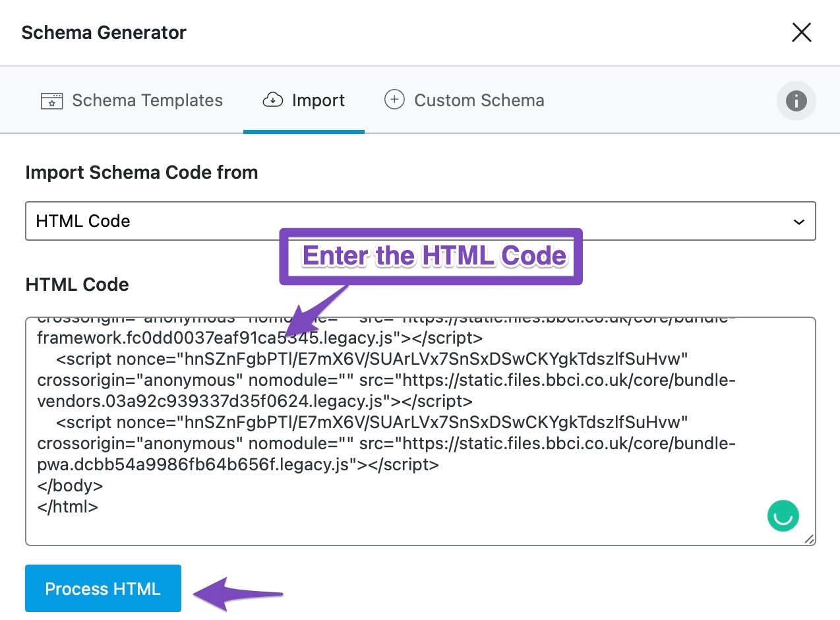Click the textarea resize handle corner
The width and height of the screenshot is (840, 620).
[809, 539]
